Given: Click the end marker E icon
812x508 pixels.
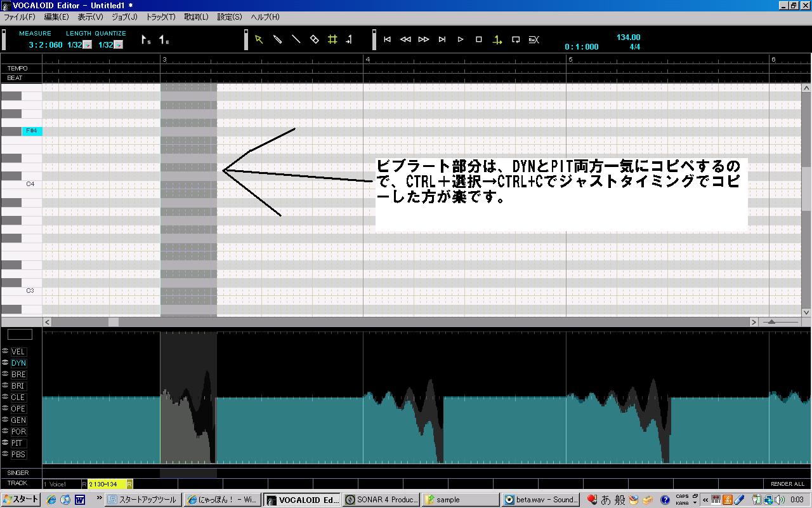Looking at the screenshot, I should coord(164,40).
